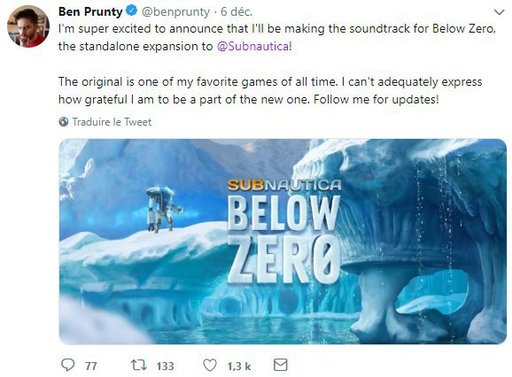Open Ben Prunty's profile picture
This screenshot has height=377, width=512.
coord(28,26)
